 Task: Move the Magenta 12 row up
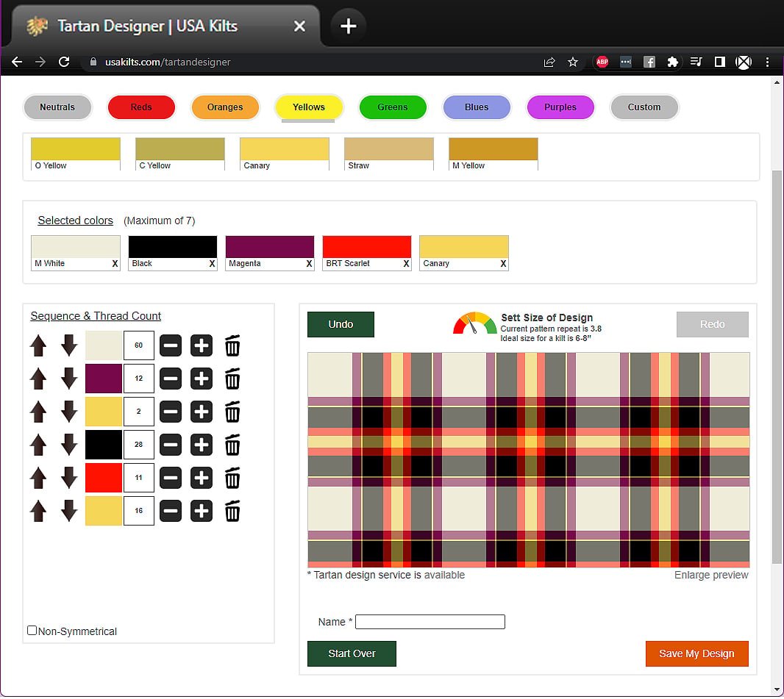(x=38, y=379)
